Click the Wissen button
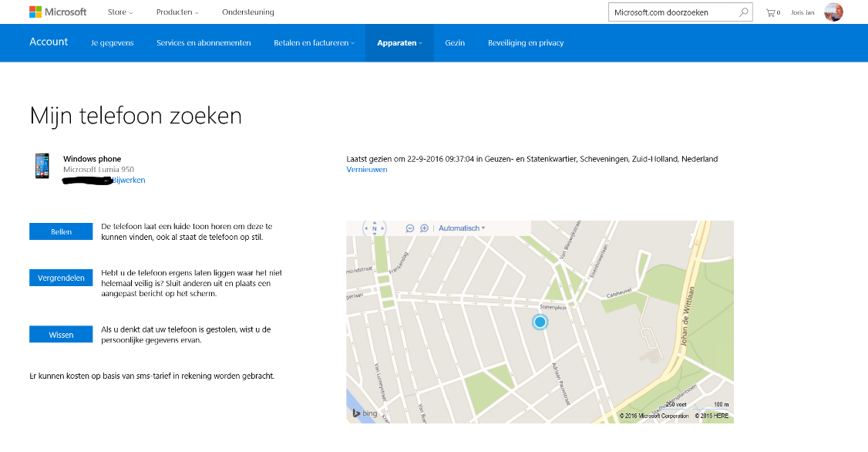This screenshot has width=868, height=452. tap(61, 335)
